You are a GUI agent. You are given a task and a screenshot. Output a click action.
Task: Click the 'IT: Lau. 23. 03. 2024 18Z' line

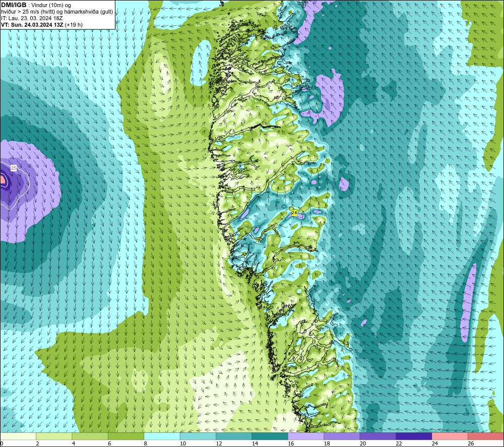tap(32, 18)
